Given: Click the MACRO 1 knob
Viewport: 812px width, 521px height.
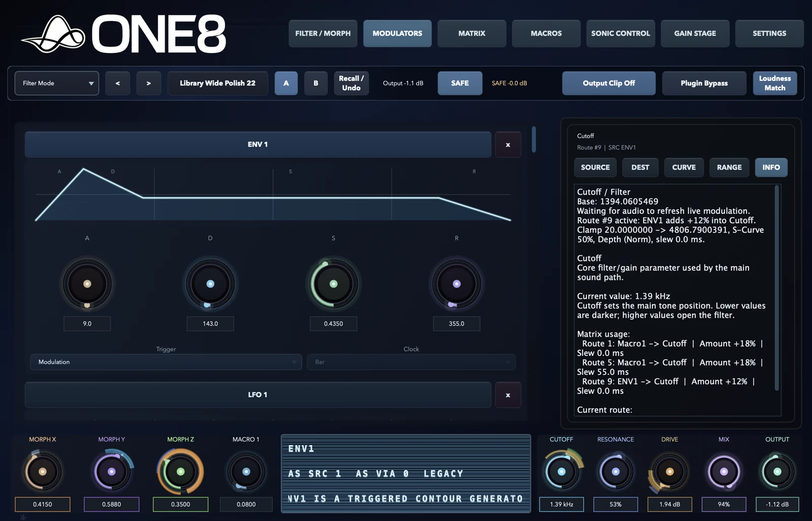Looking at the screenshot, I should click(x=246, y=472).
